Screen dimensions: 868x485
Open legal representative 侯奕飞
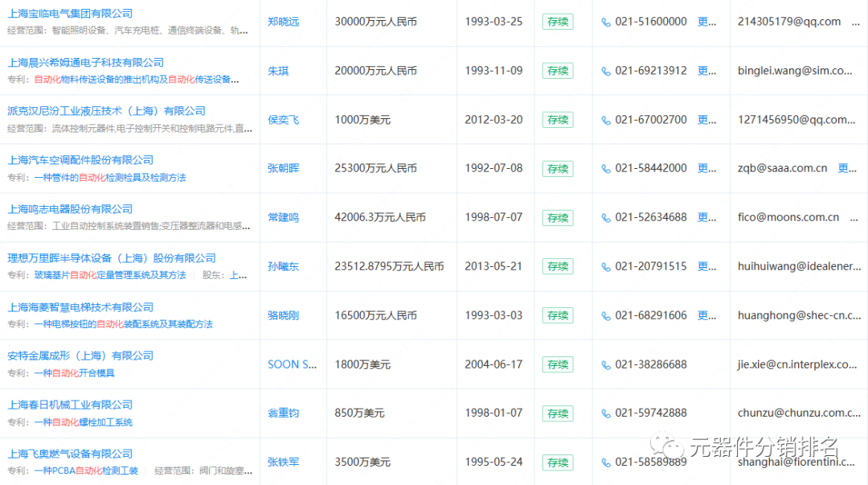[284, 120]
